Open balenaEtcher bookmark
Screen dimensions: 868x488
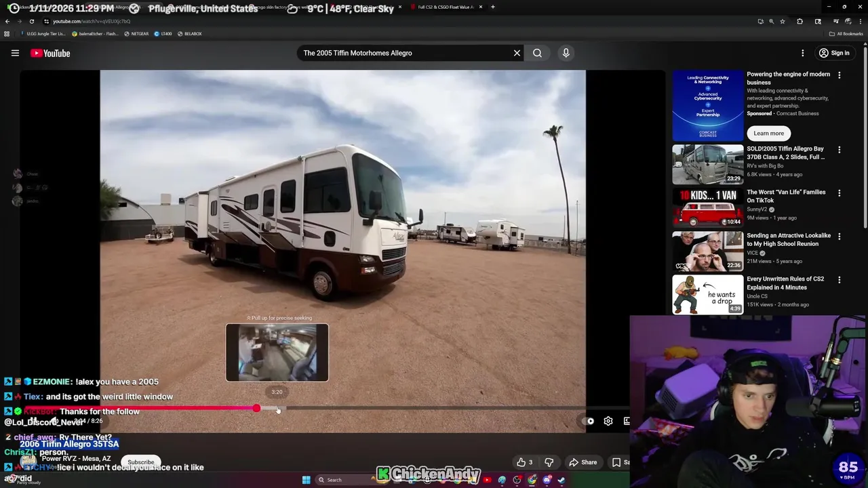click(95, 33)
